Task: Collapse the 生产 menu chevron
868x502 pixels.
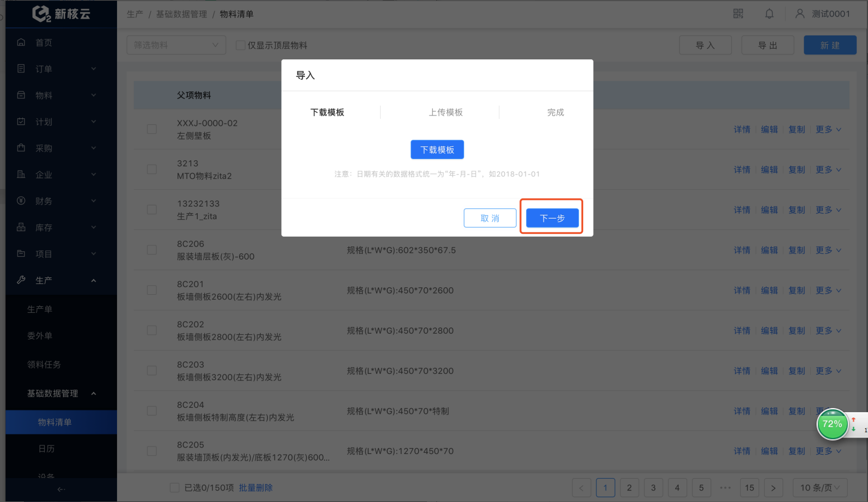Action: 94,280
